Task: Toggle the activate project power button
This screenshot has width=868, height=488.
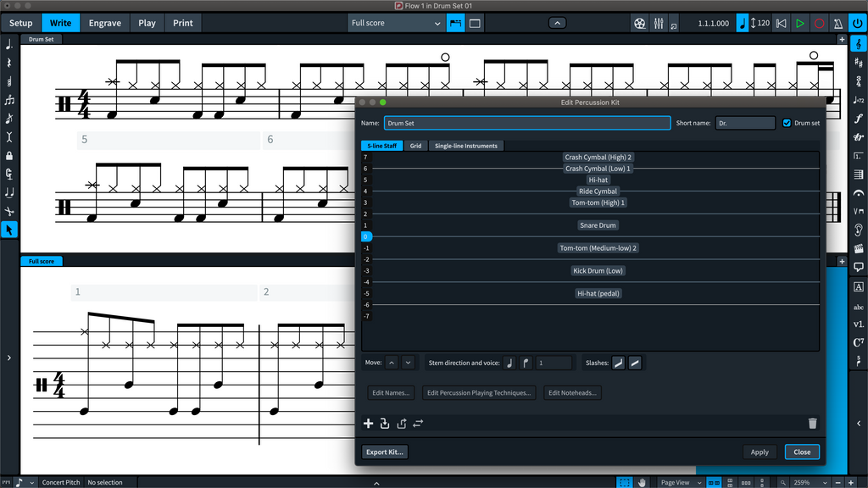Action: tap(857, 23)
